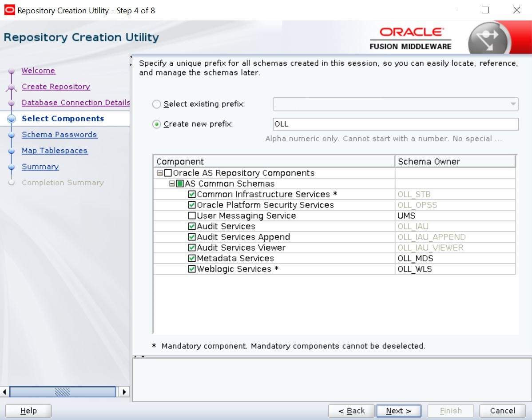Click the Oracle app icon in title bar
The height and width of the screenshot is (420, 532).
[9, 10]
